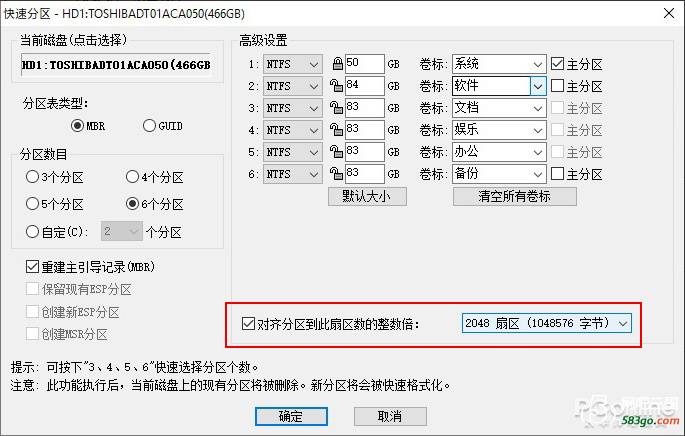685x436 pixels.
Task: Toggle the lock icon for partition 3 size
Action: tap(336, 107)
